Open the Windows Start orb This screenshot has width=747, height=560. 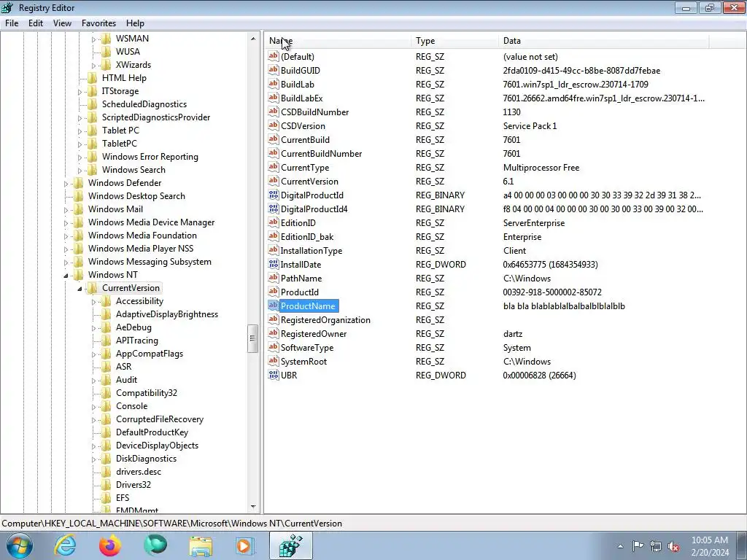[19, 545]
